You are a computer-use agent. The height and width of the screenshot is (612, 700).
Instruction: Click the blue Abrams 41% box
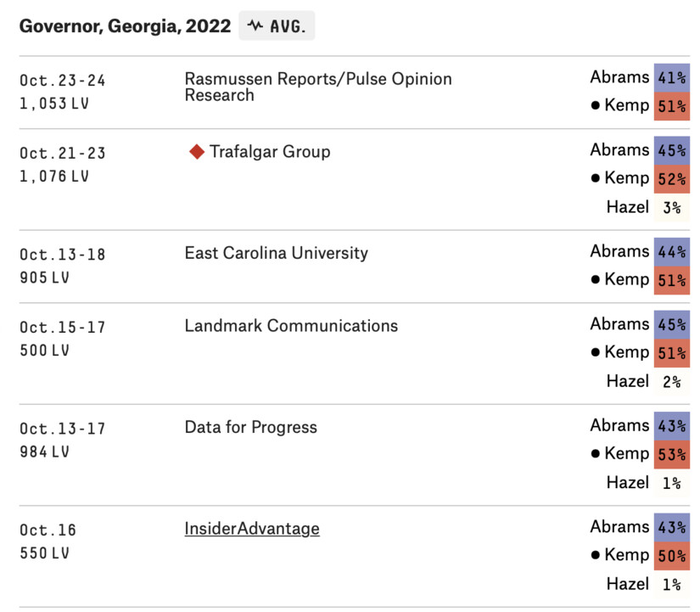pos(671,77)
